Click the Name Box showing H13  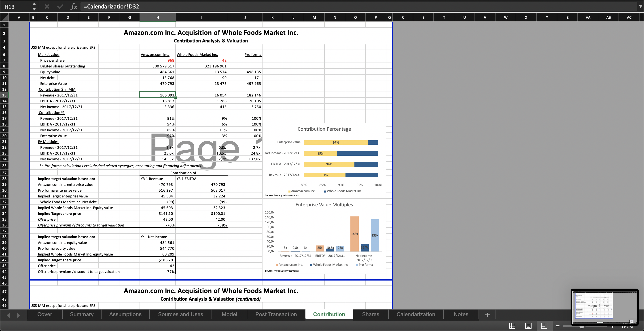[x=16, y=7]
